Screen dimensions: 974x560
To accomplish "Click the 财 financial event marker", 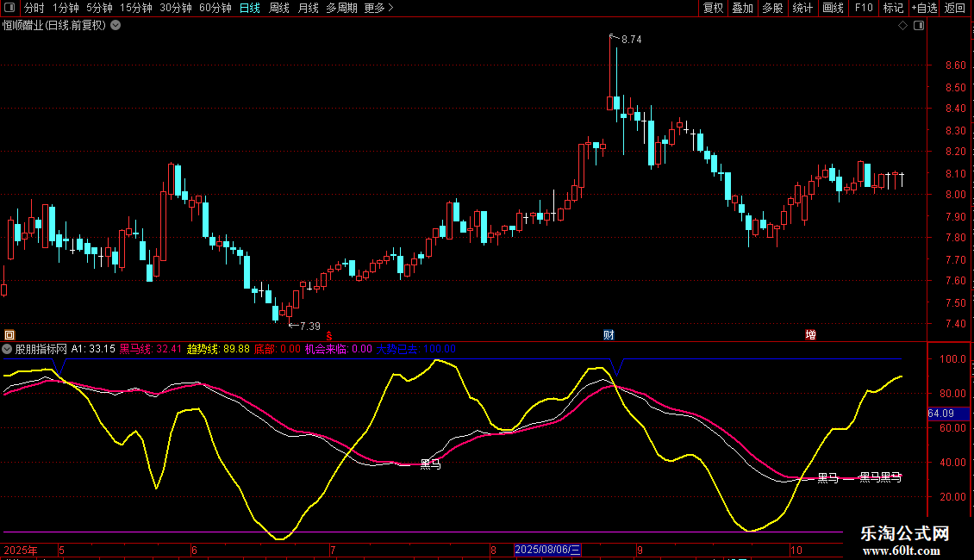I will click(609, 334).
